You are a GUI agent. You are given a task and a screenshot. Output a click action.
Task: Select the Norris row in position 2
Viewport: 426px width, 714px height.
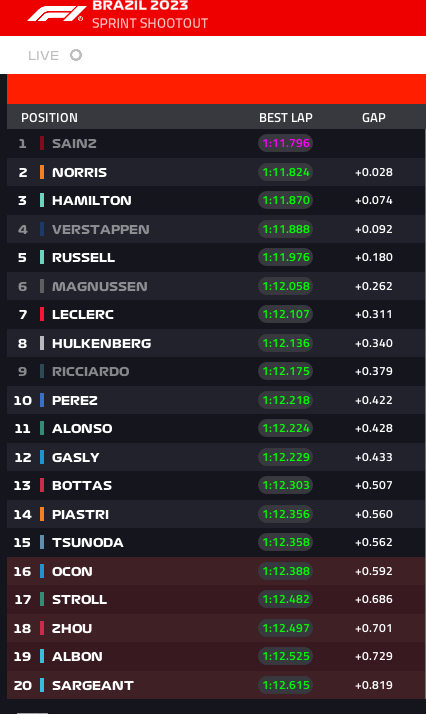pos(216,172)
